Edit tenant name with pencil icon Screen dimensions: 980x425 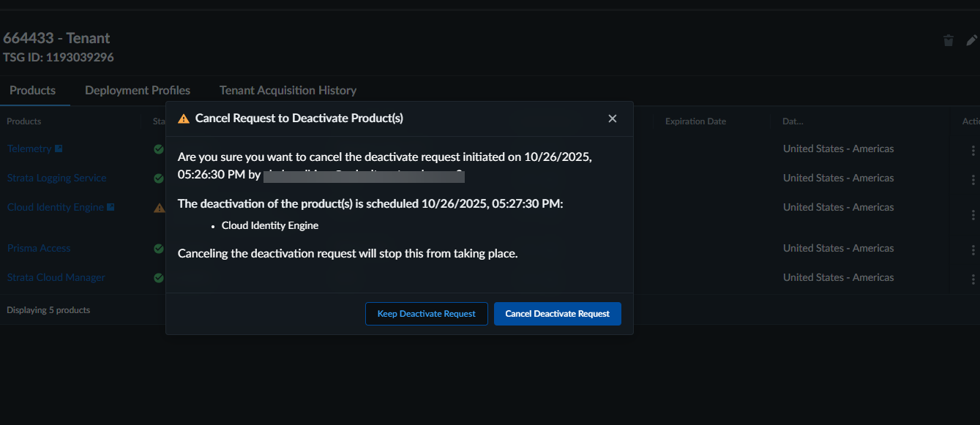(x=972, y=41)
